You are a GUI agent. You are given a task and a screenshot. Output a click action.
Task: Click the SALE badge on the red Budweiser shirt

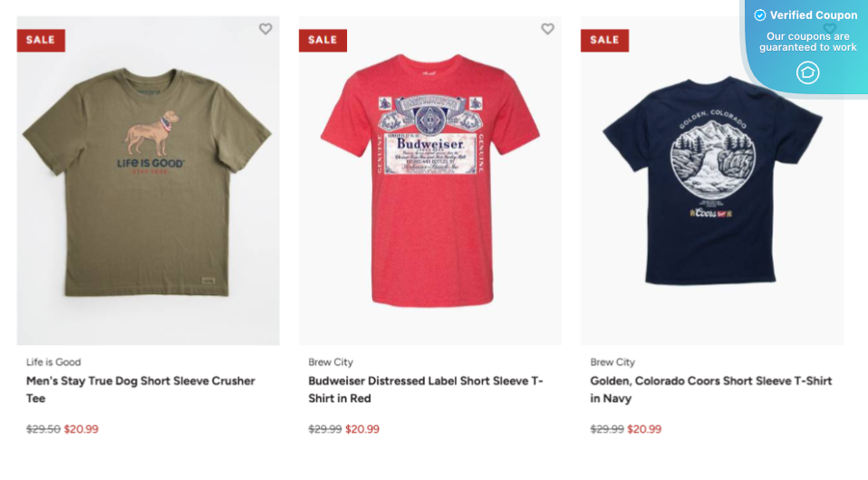tap(323, 41)
